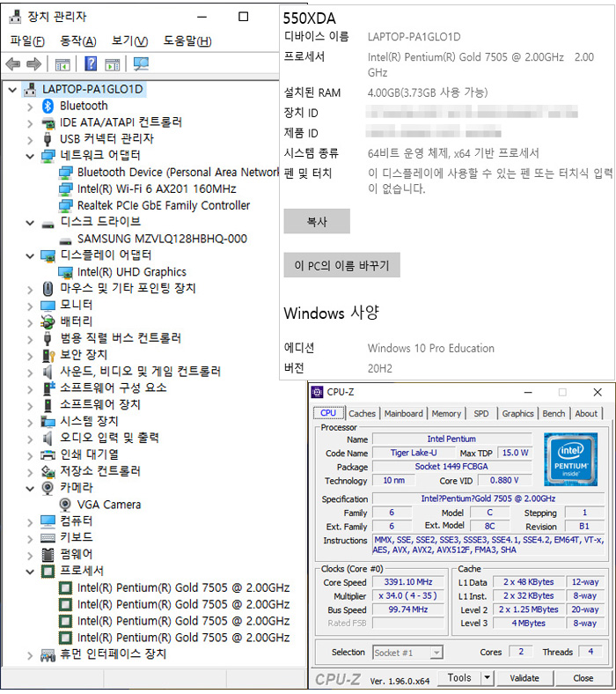The width and height of the screenshot is (616, 694).
Task: Click the SAMSUNG MZVLQ128HBHQ-000 disk icon
Action: [65, 241]
